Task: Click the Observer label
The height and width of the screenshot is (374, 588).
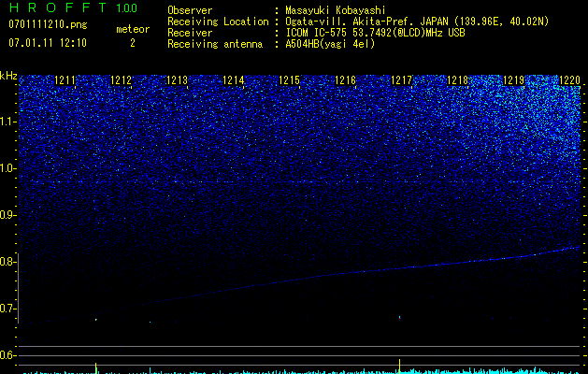Action: click(x=190, y=10)
